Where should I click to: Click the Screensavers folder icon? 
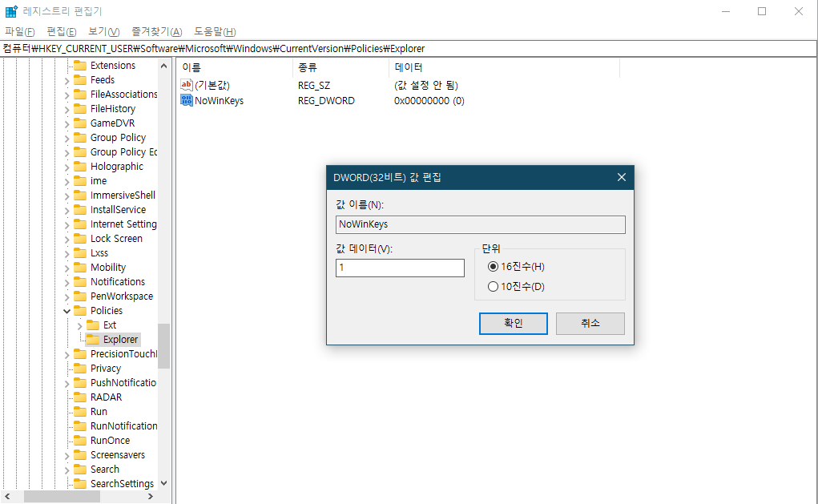tap(80, 455)
